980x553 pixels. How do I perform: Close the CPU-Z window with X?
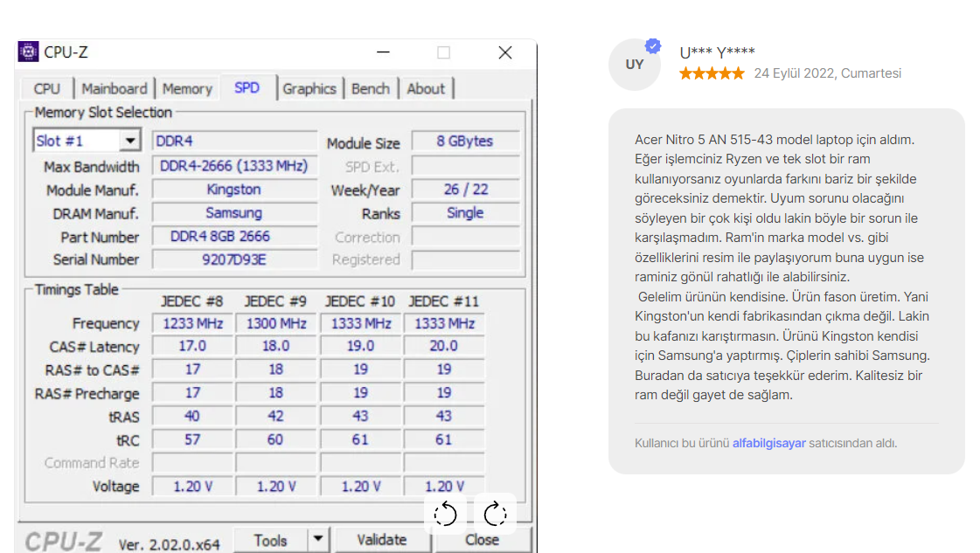[505, 52]
